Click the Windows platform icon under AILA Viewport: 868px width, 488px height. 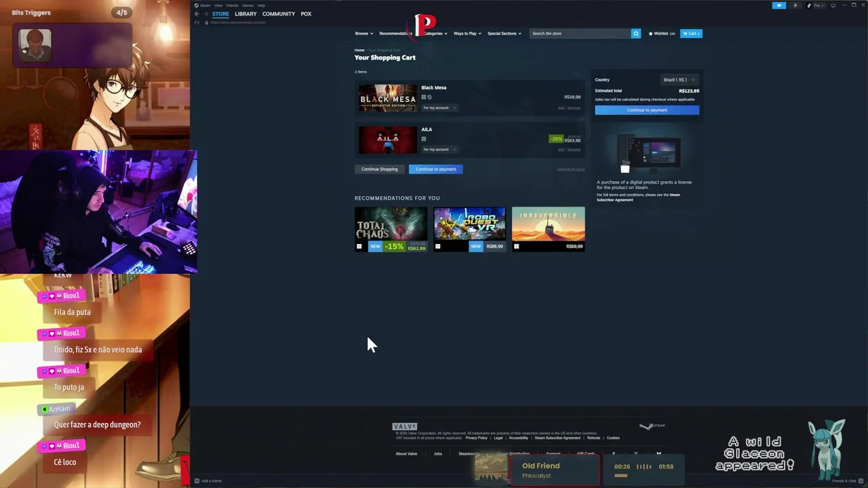point(424,139)
